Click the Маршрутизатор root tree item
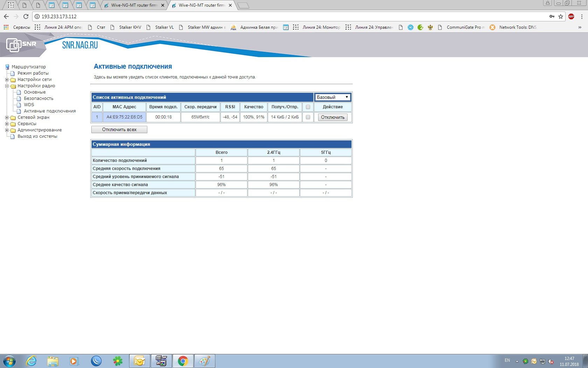Screen dimensions: 588x368 click(x=29, y=67)
